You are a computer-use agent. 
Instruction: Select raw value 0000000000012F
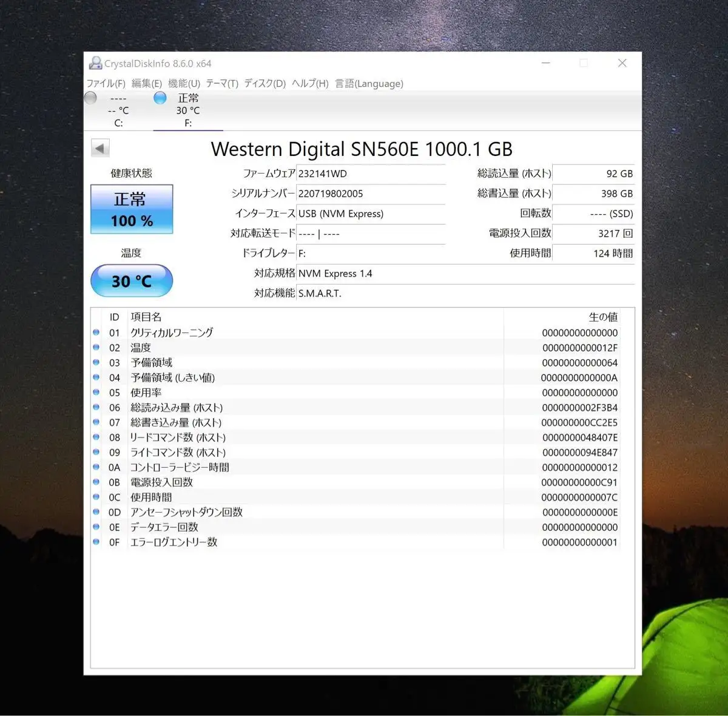pyautogui.click(x=580, y=348)
